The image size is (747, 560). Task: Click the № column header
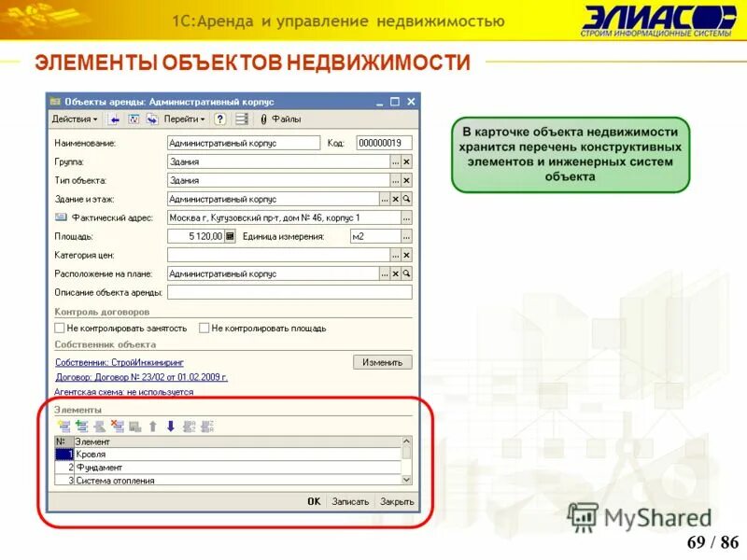[x=63, y=441]
